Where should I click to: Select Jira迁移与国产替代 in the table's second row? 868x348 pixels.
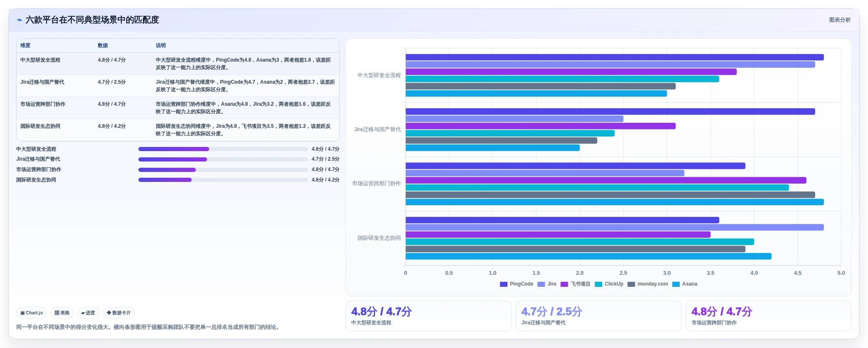[42, 82]
